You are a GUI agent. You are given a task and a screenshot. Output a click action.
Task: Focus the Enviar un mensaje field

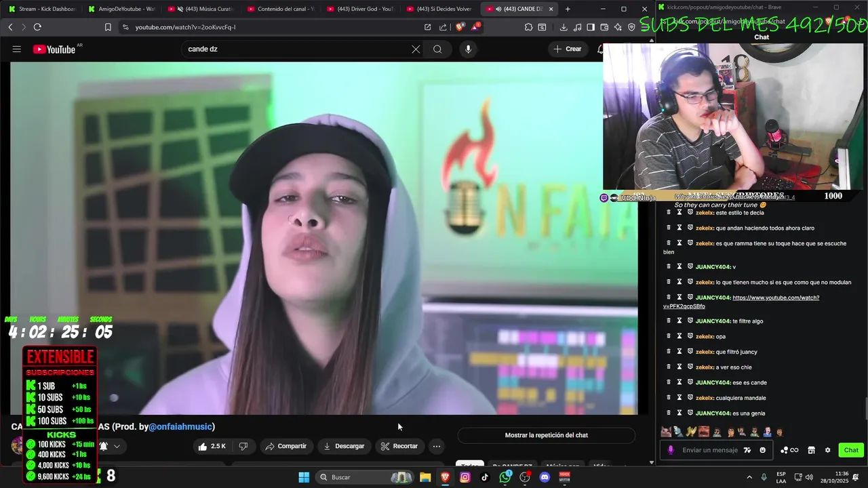tap(710, 450)
